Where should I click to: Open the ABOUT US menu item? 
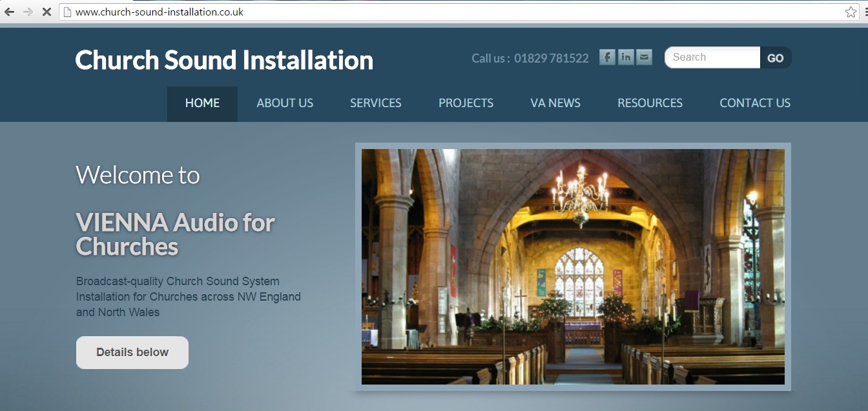(285, 103)
